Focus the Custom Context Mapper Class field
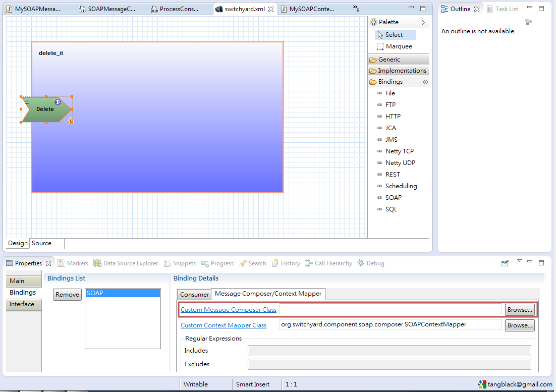The height and width of the screenshot is (392, 556). click(x=391, y=325)
